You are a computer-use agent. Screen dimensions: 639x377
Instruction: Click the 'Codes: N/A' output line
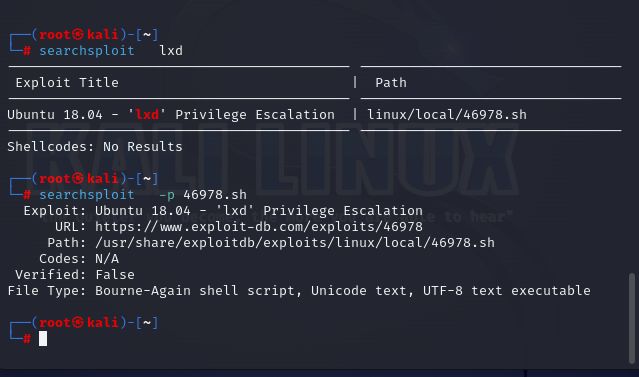[79, 259]
